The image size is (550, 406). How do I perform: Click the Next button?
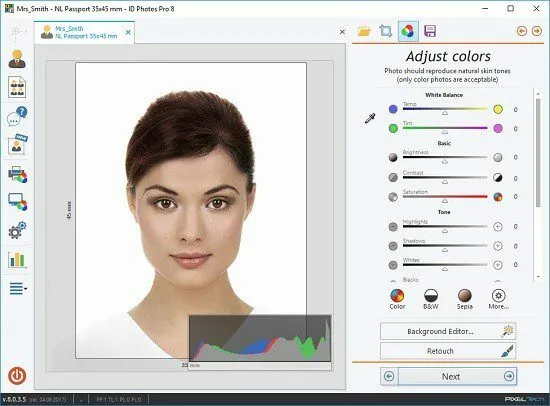coord(457,377)
